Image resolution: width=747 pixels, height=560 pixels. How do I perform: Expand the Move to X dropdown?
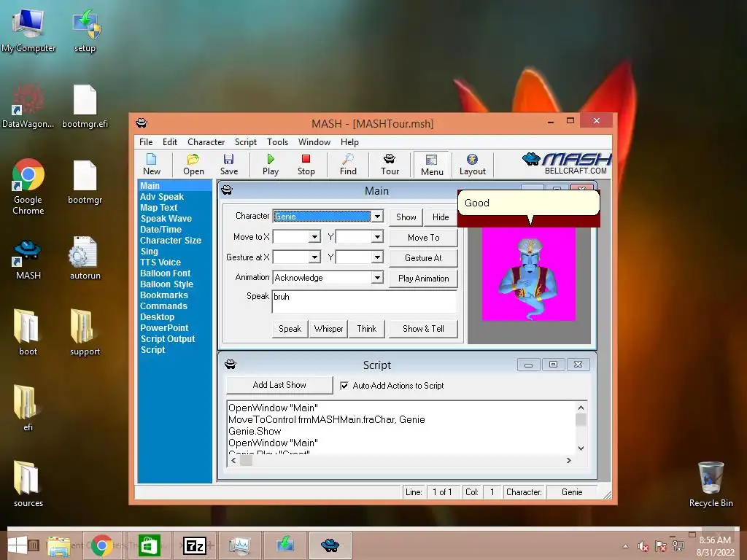click(314, 237)
